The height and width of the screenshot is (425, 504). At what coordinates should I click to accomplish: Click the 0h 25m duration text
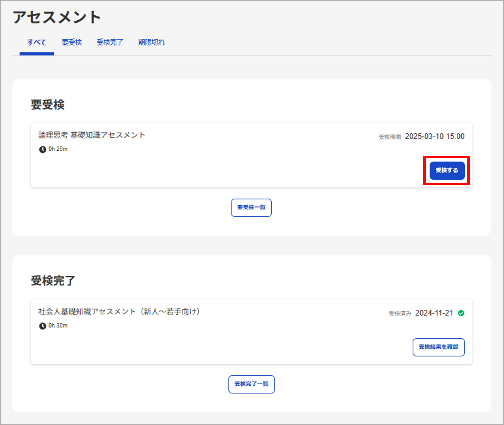pos(58,149)
